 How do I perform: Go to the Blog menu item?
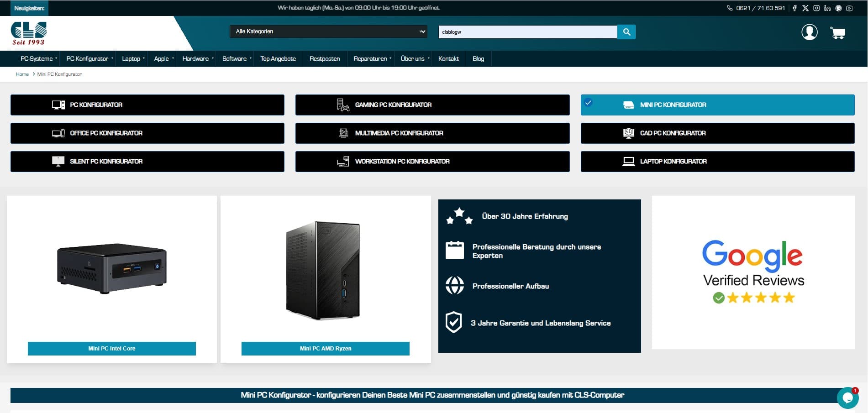(478, 59)
